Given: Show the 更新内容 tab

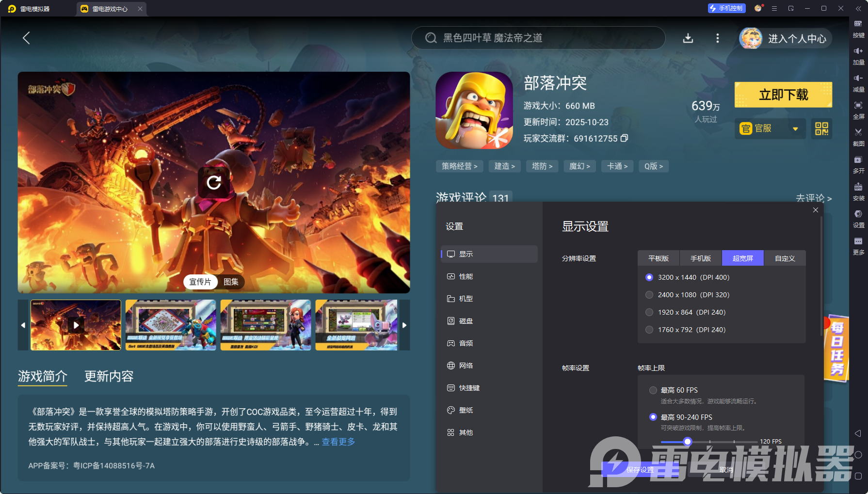Looking at the screenshot, I should 109,376.
